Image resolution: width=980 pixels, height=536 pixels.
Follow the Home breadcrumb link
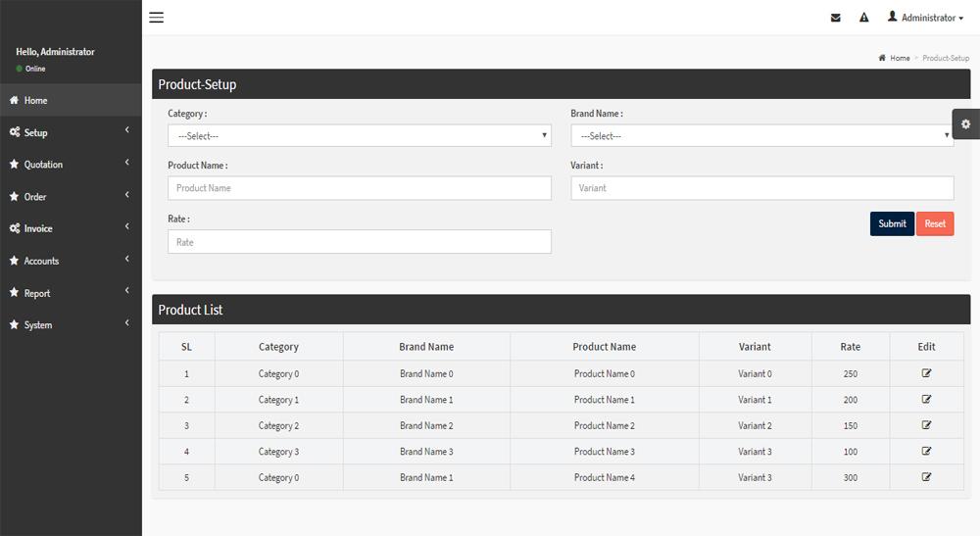[x=900, y=58]
